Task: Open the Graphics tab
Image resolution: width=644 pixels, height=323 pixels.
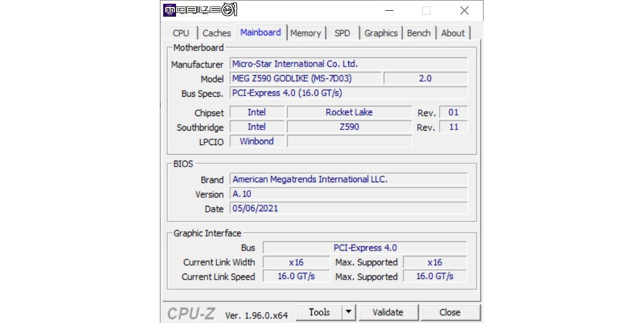Action: pos(381,33)
